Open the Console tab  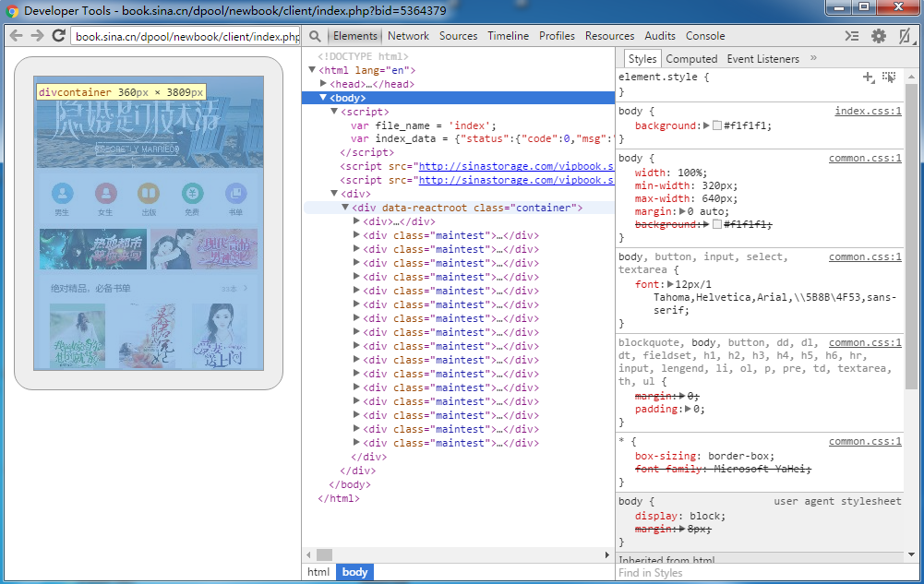[x=705, y=36]
